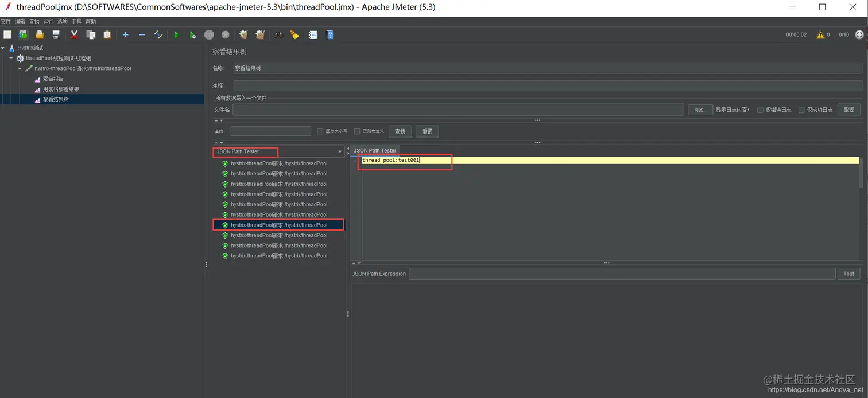868x398 pixels.
Task: Click the Copy icon in the toolbar
Action: [x=91, y=35]
